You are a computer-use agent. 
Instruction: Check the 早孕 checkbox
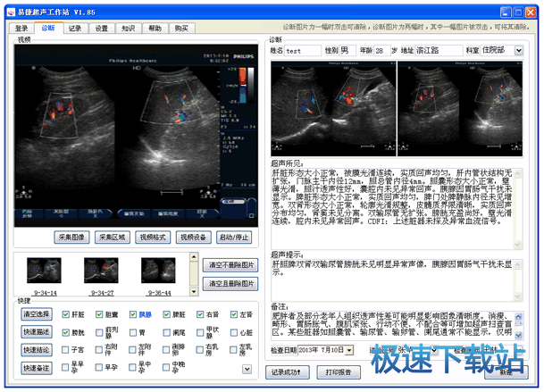99,367
